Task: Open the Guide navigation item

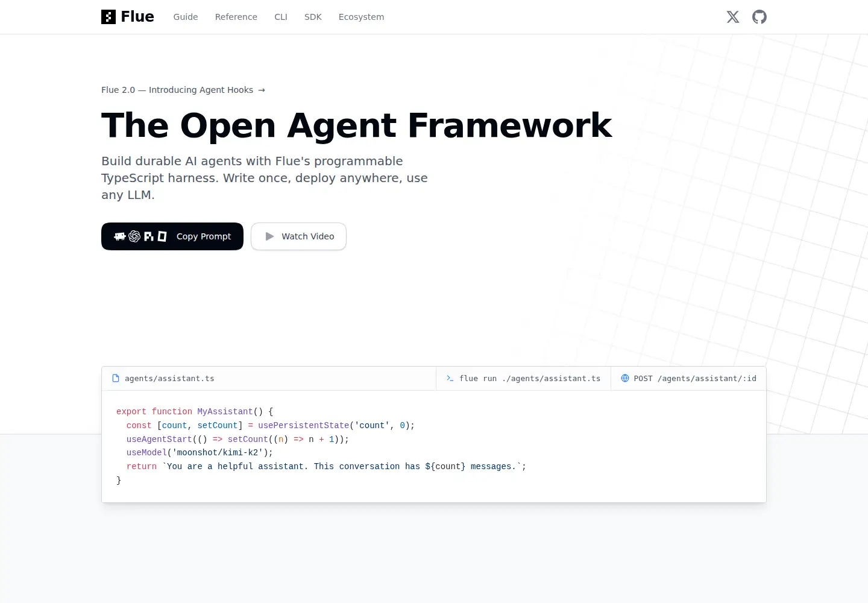Action: coord(186,17)
